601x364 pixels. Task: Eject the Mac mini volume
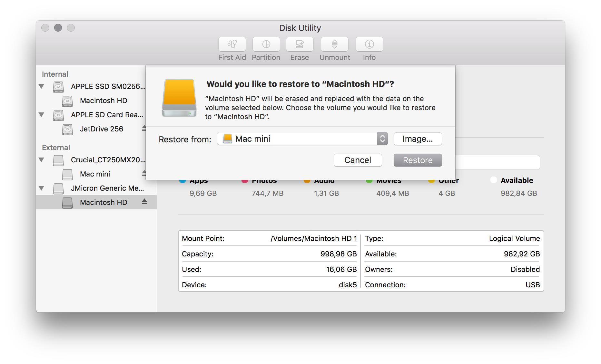point(144,173)
